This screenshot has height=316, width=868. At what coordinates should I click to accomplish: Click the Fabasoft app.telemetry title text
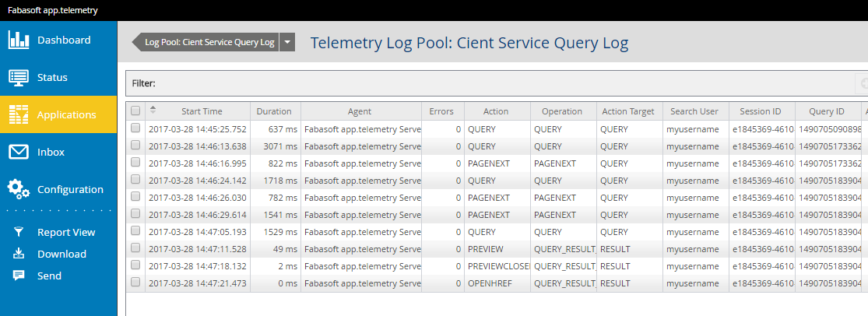point(53,10)
